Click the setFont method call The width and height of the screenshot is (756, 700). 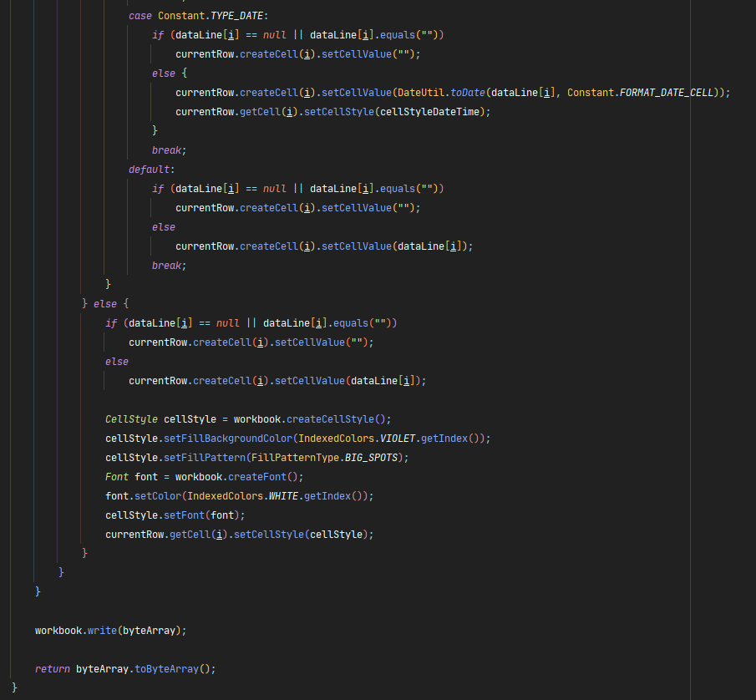(x=184, y=515)
